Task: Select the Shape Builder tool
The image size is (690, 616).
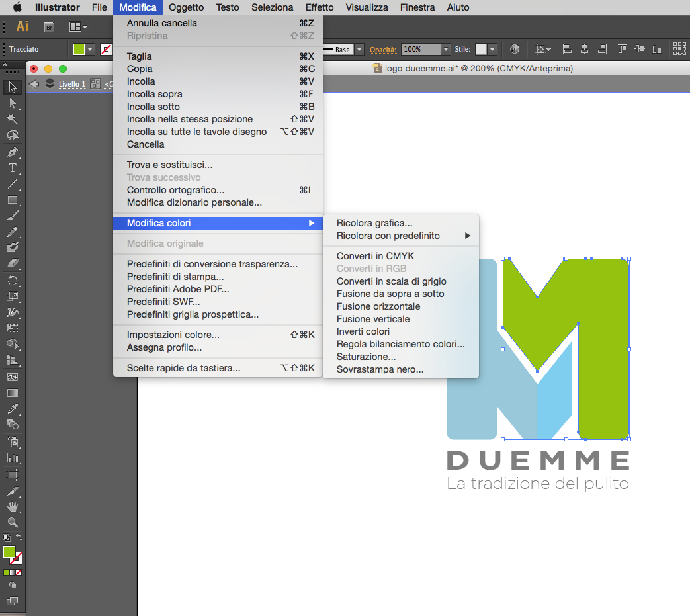Action: click(x=13, y=344)
